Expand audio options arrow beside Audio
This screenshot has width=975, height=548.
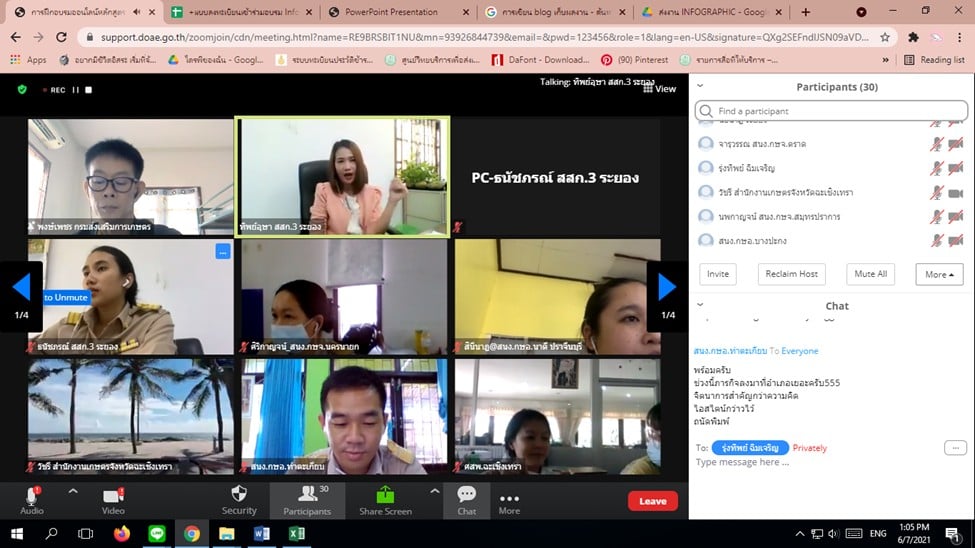tap(72, 491)
